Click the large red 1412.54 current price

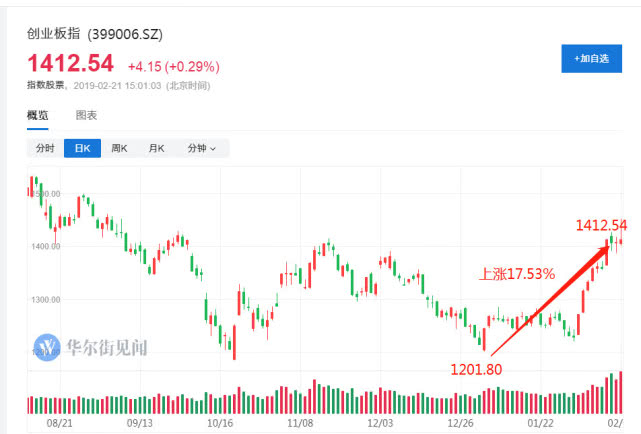pyautogui.click(x=70, y=63)
